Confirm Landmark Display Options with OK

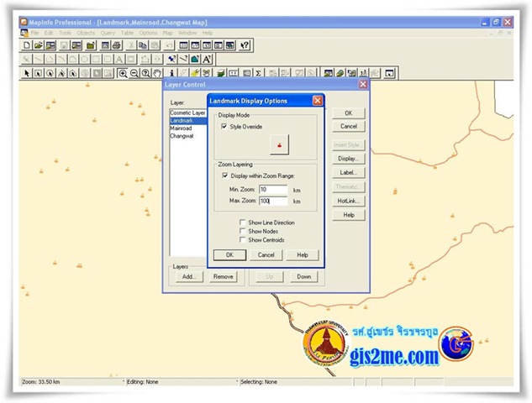(x=229, y=255)
